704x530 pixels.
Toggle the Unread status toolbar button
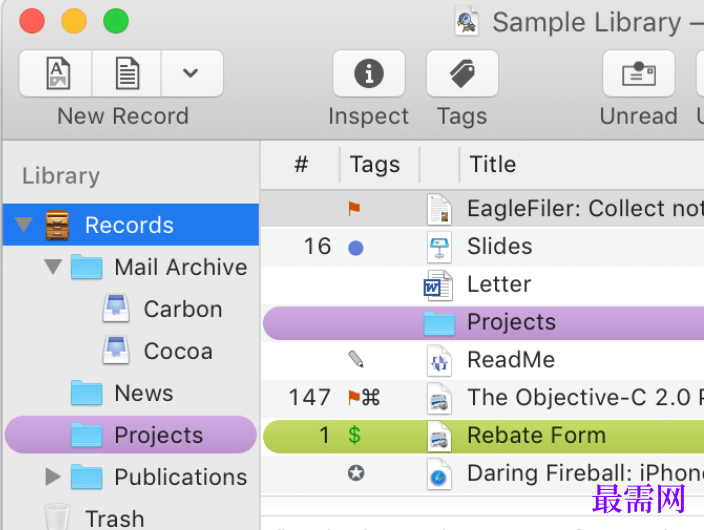tap(638, 73)
